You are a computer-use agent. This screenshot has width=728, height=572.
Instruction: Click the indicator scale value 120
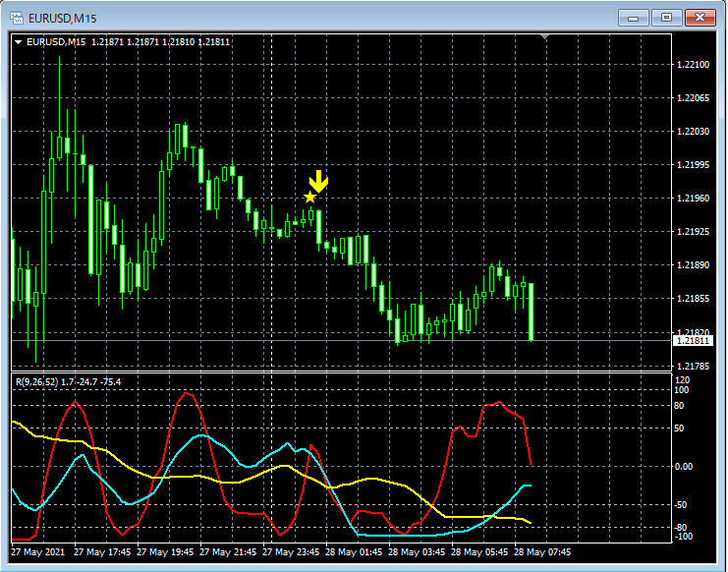click(x=683, y=380)
